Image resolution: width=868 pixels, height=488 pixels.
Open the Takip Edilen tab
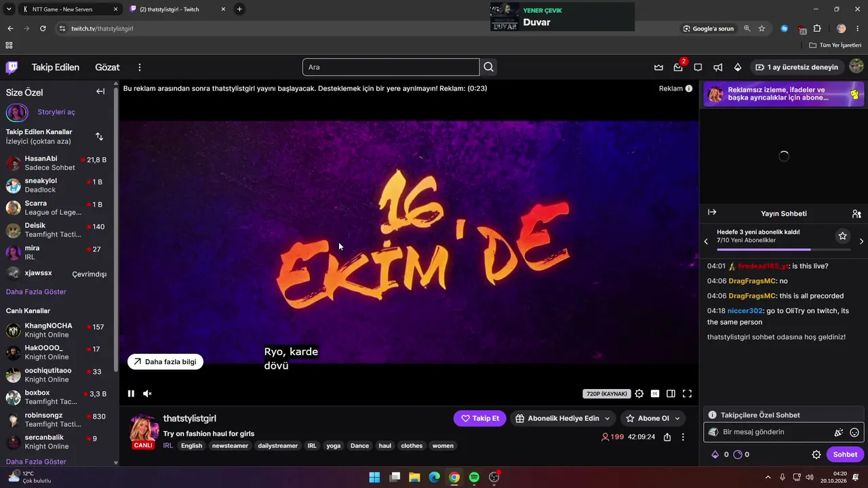[56, 67]
